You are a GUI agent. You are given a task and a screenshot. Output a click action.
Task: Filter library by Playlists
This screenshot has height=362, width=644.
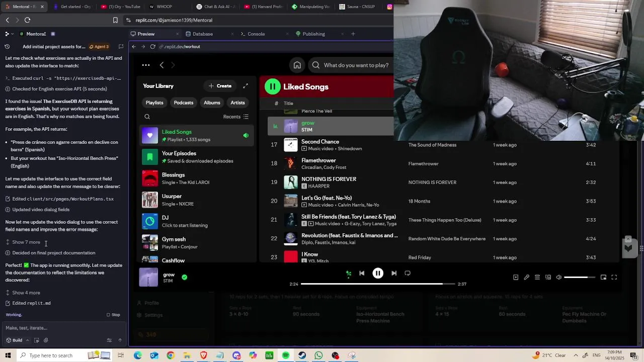[x=154, y=103]
